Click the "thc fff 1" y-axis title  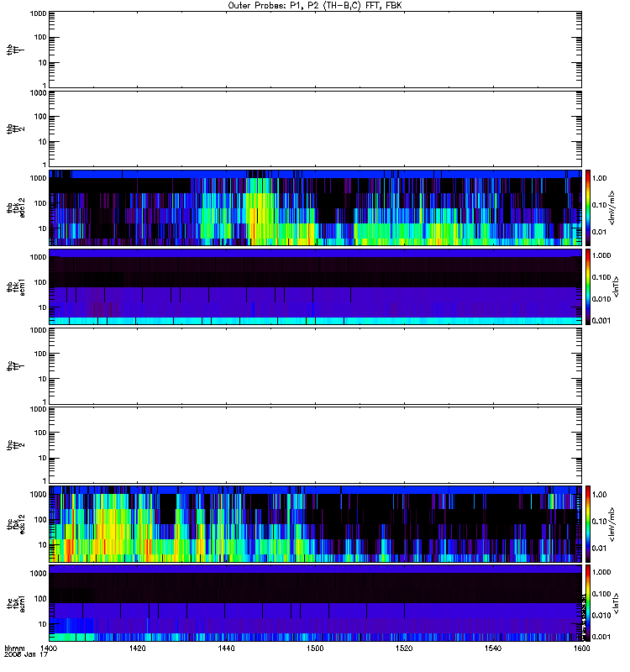[x=16, y=366]
